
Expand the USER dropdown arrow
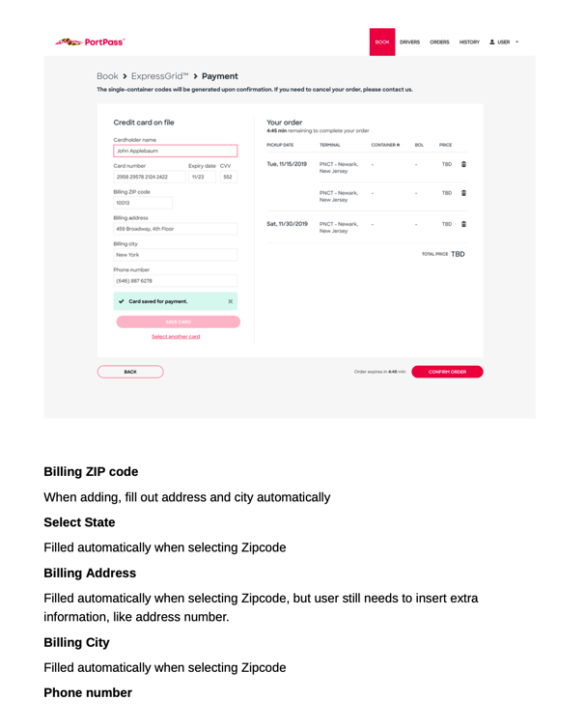[x=517, y=42]
